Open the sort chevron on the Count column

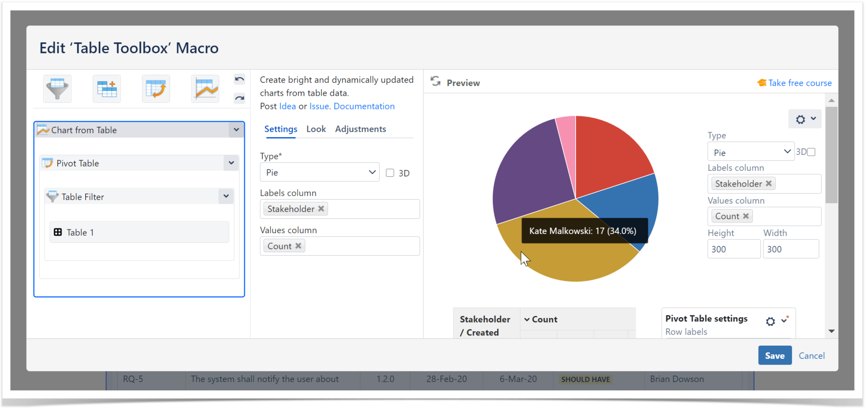pos(526,319)
